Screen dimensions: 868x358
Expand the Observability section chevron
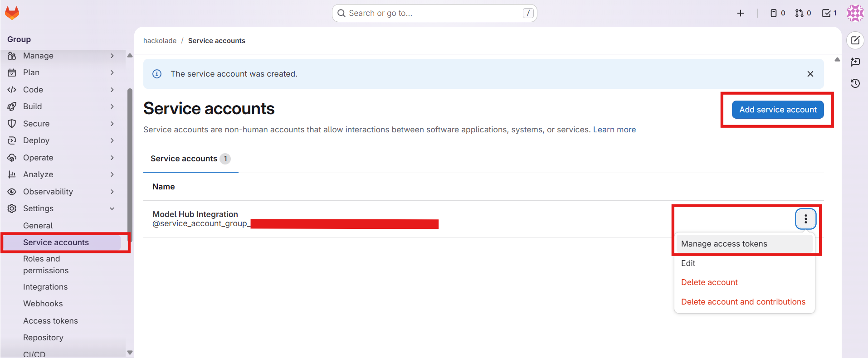point(112,192)
